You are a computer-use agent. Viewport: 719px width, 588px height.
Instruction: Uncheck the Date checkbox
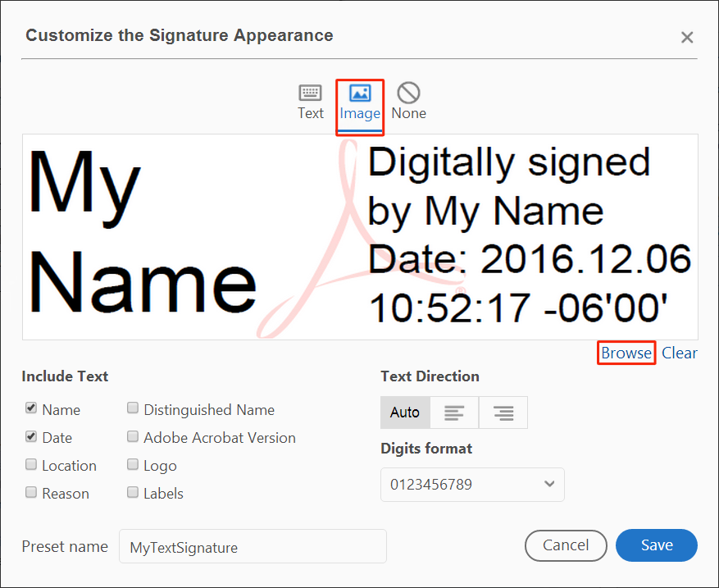coord(31,436)
